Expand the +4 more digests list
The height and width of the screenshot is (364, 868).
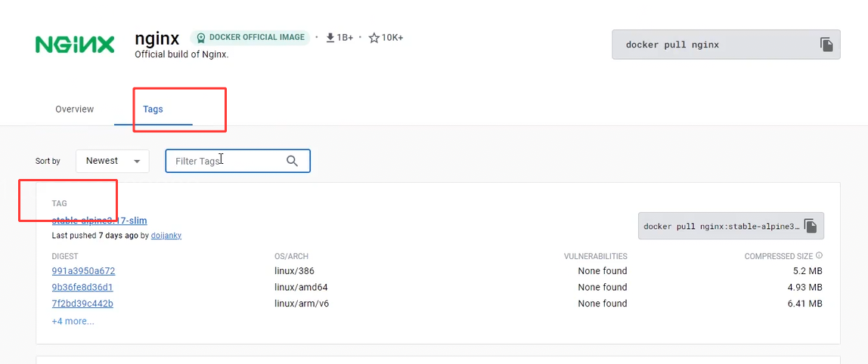pyautogui.click(x=73, y=321)
